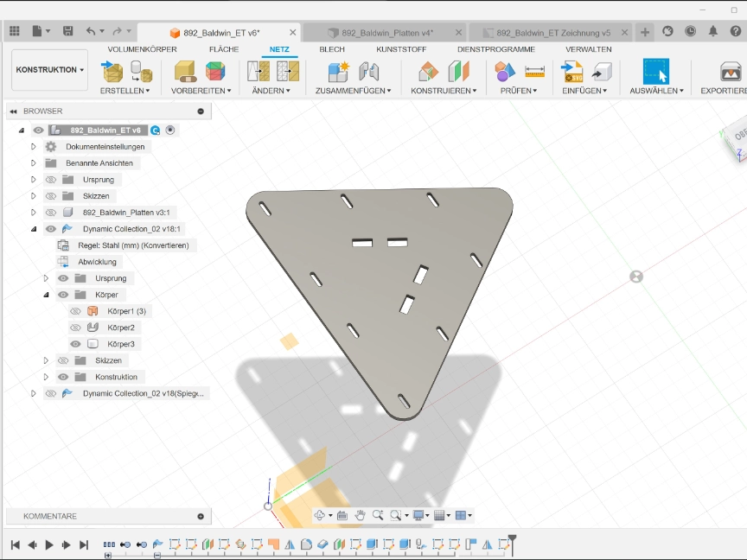This screenshot has height=560, width=747.
Task: Click the tessellate body icon in Erstellen
Action: (142, 72)
